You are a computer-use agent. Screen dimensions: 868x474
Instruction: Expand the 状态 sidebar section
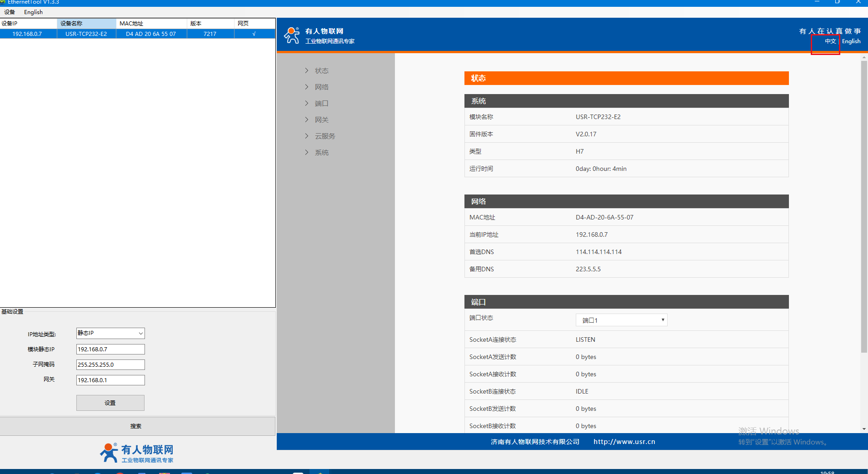tap(321, 71)
